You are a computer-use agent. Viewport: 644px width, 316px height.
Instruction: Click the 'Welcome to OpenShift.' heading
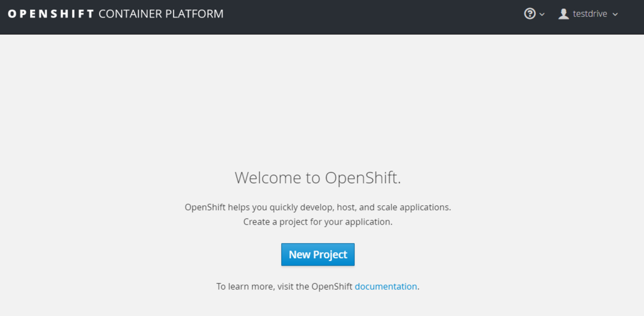click(318, 178)
